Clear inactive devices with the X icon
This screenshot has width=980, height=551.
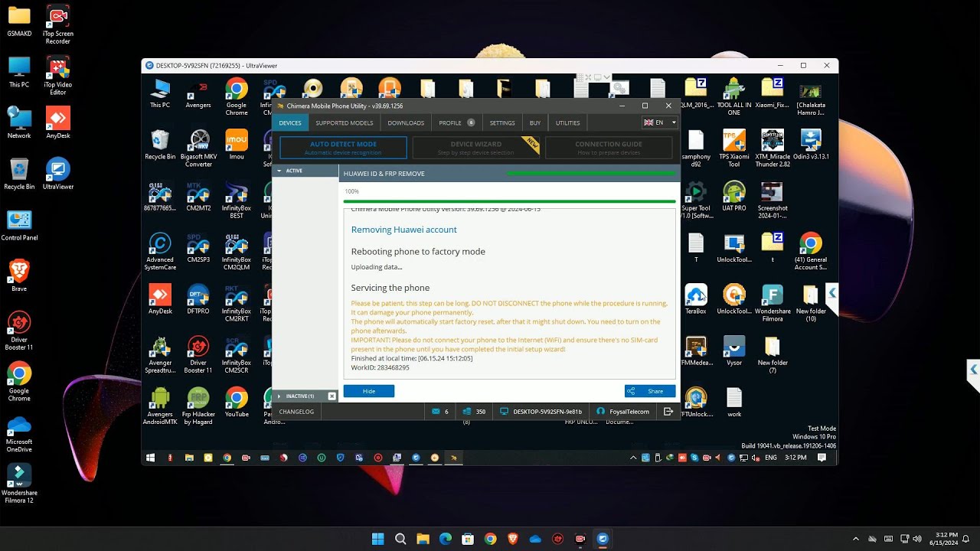(x=332, y=396)
